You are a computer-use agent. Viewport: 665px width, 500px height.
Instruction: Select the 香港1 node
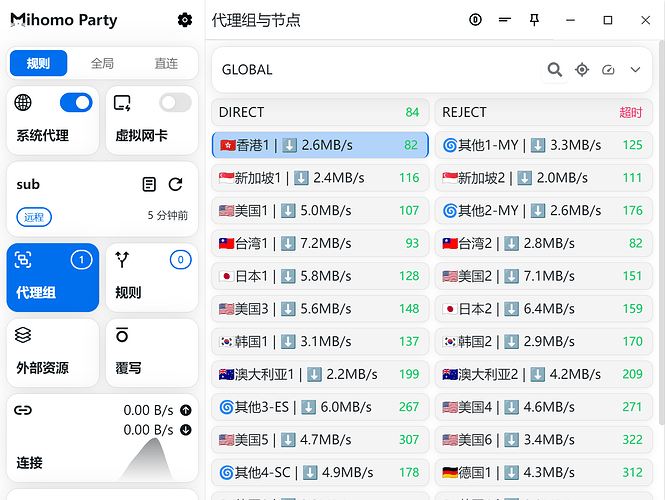point(320,145)
